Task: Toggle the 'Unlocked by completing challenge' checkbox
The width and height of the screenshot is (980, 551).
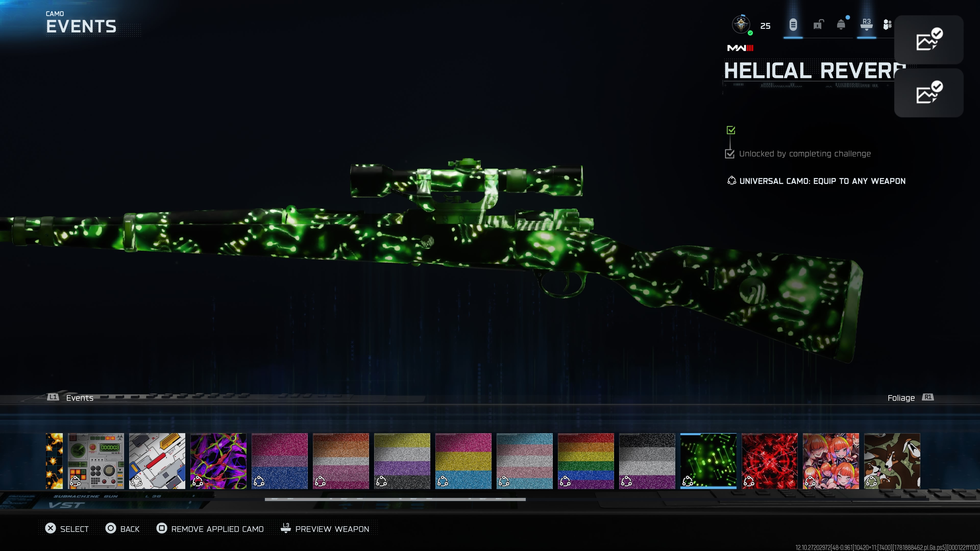Action: click(729, 154)
